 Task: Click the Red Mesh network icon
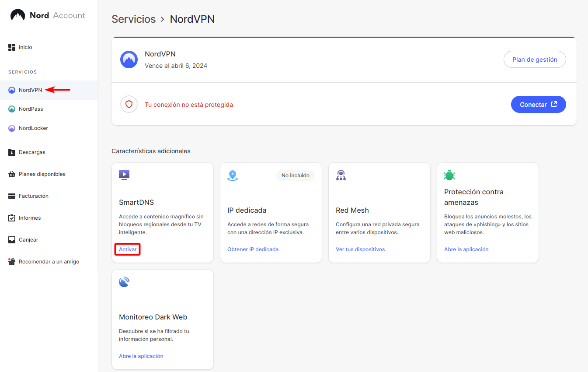(341, 175)
